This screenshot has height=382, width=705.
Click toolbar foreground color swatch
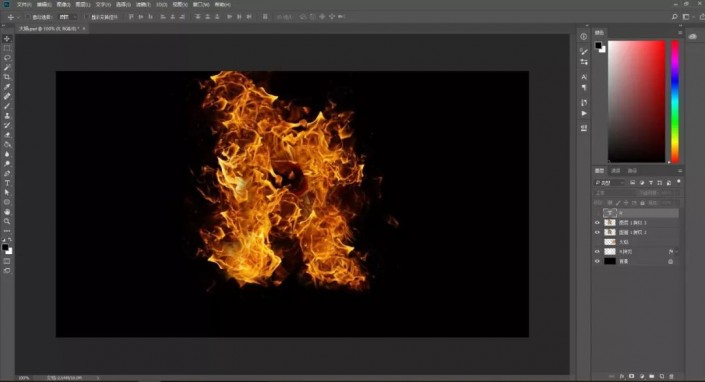pyautogui.click(x=5, y=247)
